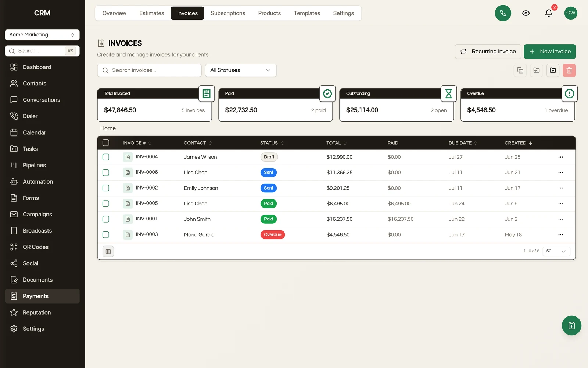Go to Dashboard in sidebar
This screenshot has height=368, width=588.
tap(42, 67)
